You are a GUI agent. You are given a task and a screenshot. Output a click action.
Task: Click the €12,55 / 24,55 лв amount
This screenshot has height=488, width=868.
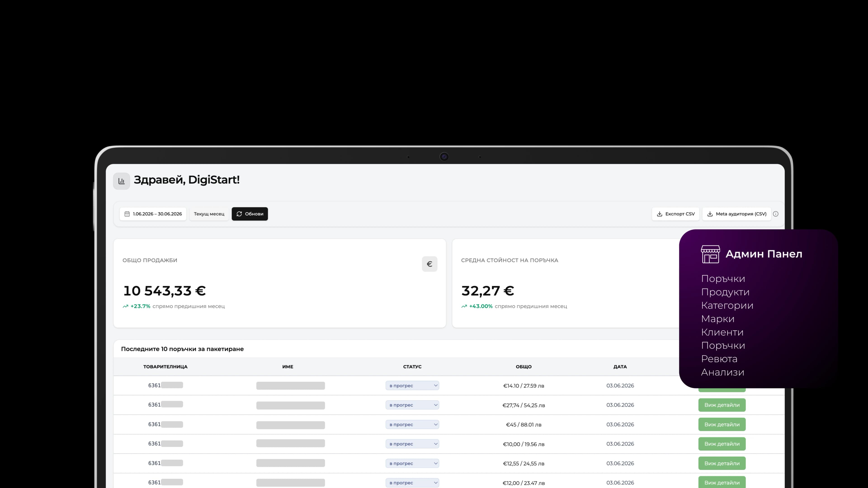pos(524,464)
